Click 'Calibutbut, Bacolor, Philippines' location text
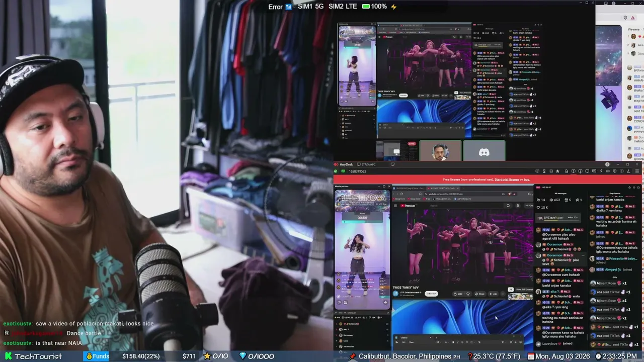644x362 pixels. click(405, 356)
